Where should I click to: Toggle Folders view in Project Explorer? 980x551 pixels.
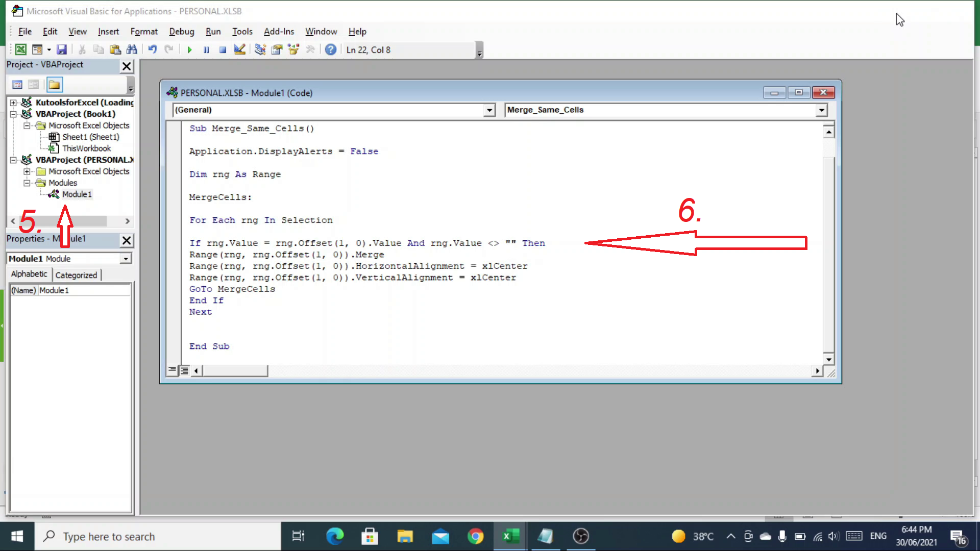tap(54, 84)
